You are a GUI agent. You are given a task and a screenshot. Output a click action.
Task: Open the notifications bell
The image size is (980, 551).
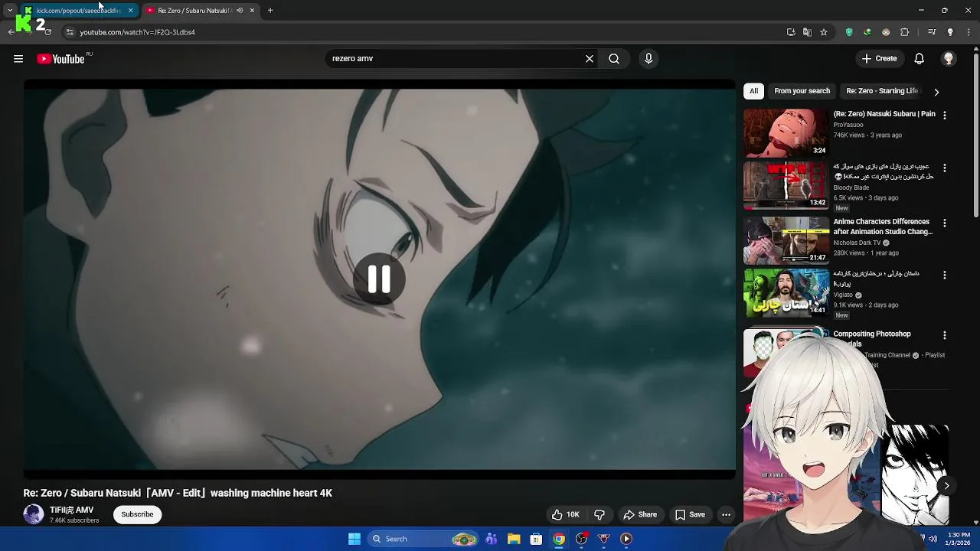click(x=920, y=59)
